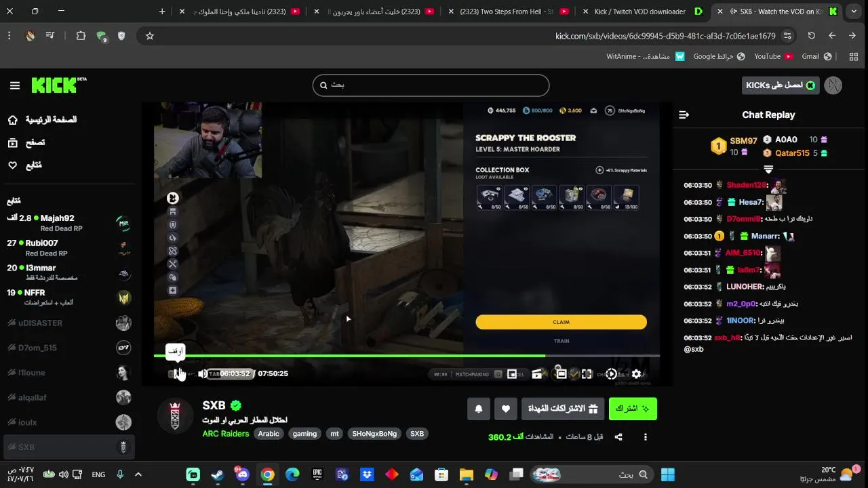This screenshot has height=488, width=868.
Task: Seek on the green video progress bar
Action: click(407, 355)
